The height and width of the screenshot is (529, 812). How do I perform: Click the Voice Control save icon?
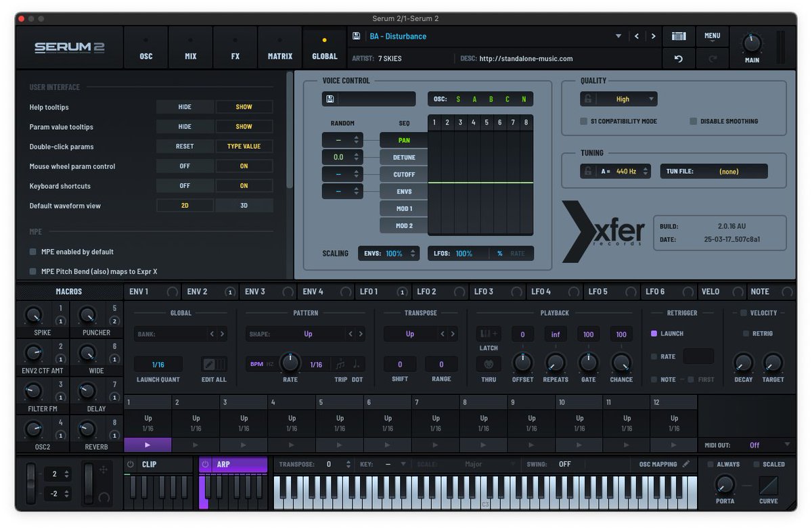pyautogui.click(x=330, y=99)
